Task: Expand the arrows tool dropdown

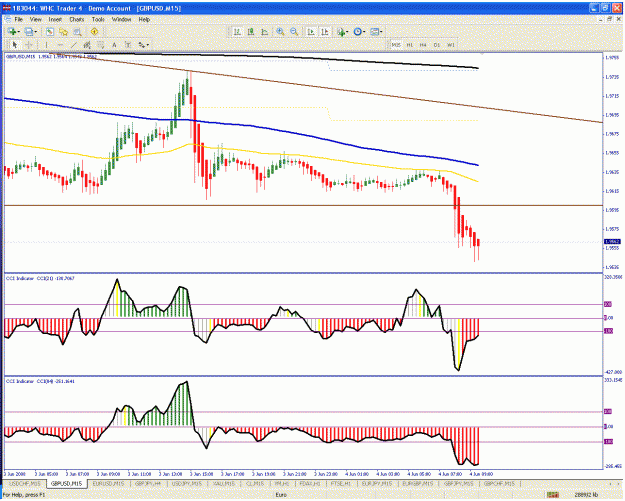Action: tap(148, 45)
